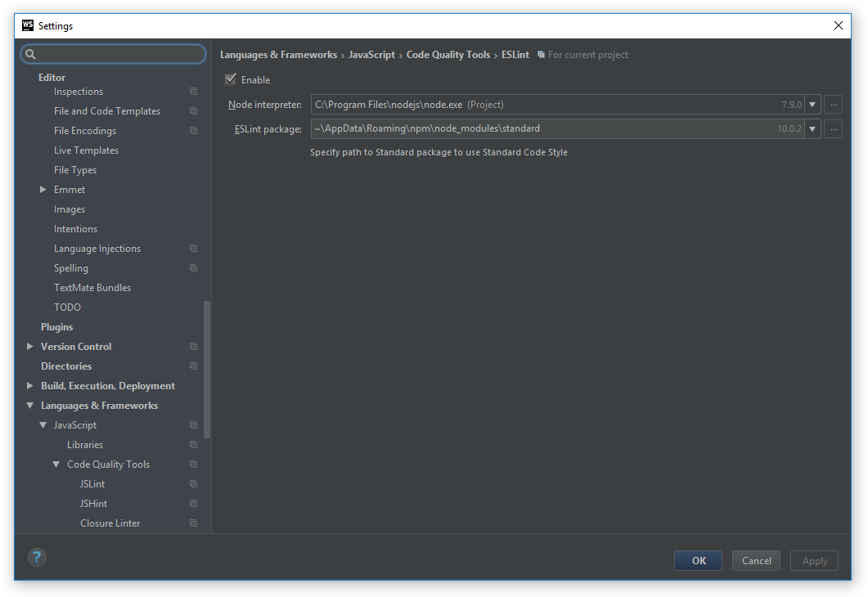Browse for Node interpreter using the ellipsis button

point(833,105)
